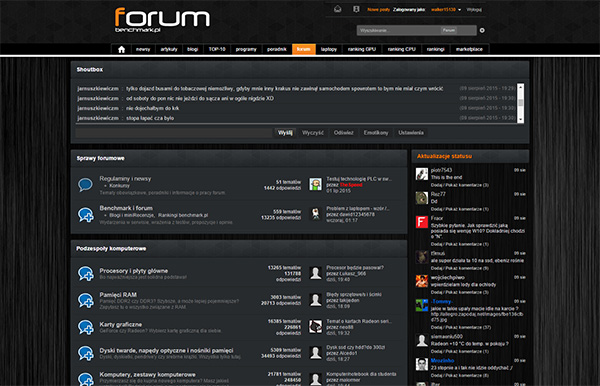Expand the user account dropdown arrow

tap(460, 10)
